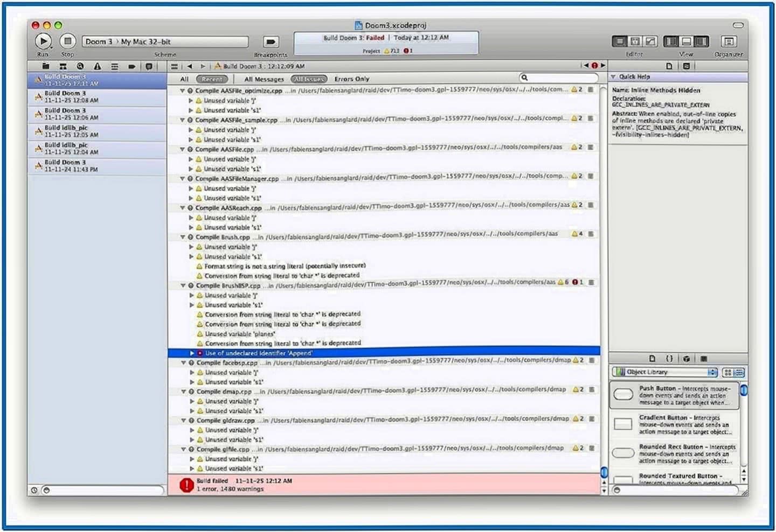This screenshot has width=776, height=532.
Task: Show the Code Snippet library
Action: click(x=669, y=359)
